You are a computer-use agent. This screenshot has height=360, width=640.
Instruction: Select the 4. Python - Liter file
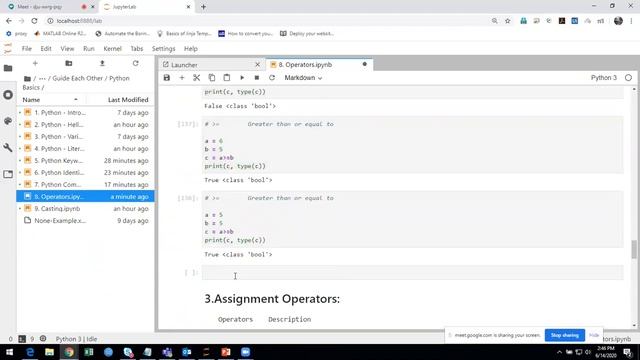(x=85, y=149)
